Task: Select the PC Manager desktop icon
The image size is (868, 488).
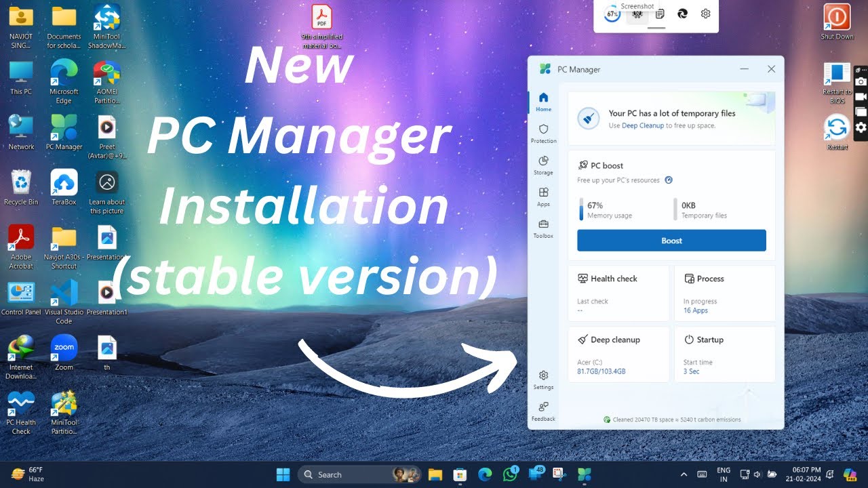Action: tap(64, 131)
